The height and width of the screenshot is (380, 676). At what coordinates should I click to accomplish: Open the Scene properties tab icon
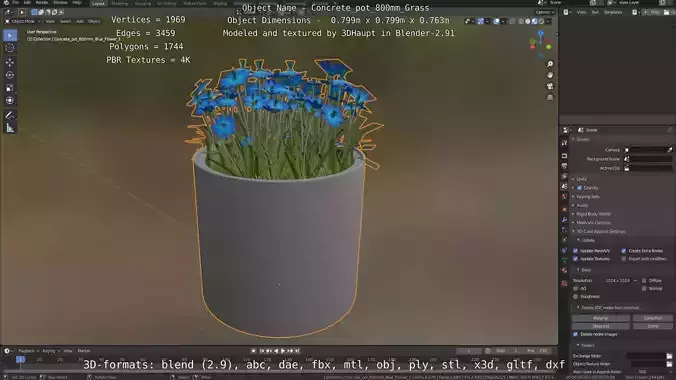pyautogui.click(x=564, y=186)
